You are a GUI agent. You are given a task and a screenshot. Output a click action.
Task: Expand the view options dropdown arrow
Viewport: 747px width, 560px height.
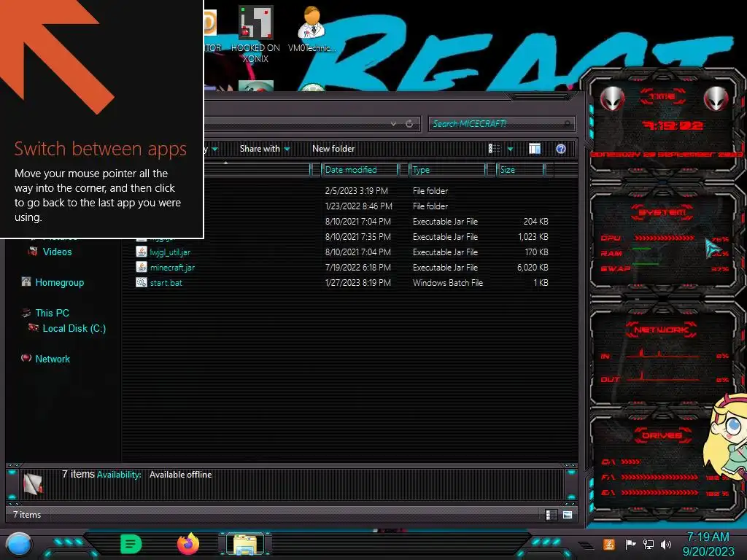(x=510, y=149)
